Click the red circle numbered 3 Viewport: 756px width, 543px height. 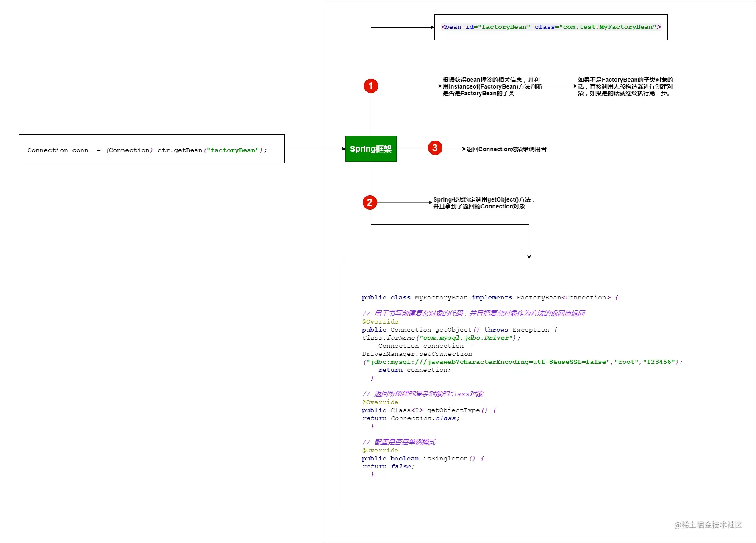[x=435, y=148]
